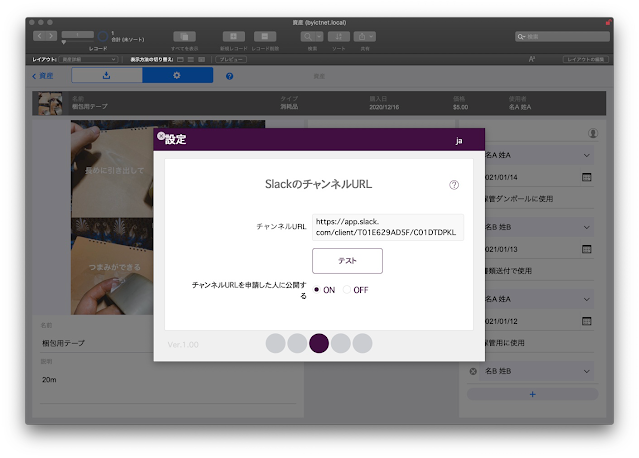Open the calendar for 021/01/14
This screenshot has height=458, width=639.
pyautogui.click(x=586, y=177)
